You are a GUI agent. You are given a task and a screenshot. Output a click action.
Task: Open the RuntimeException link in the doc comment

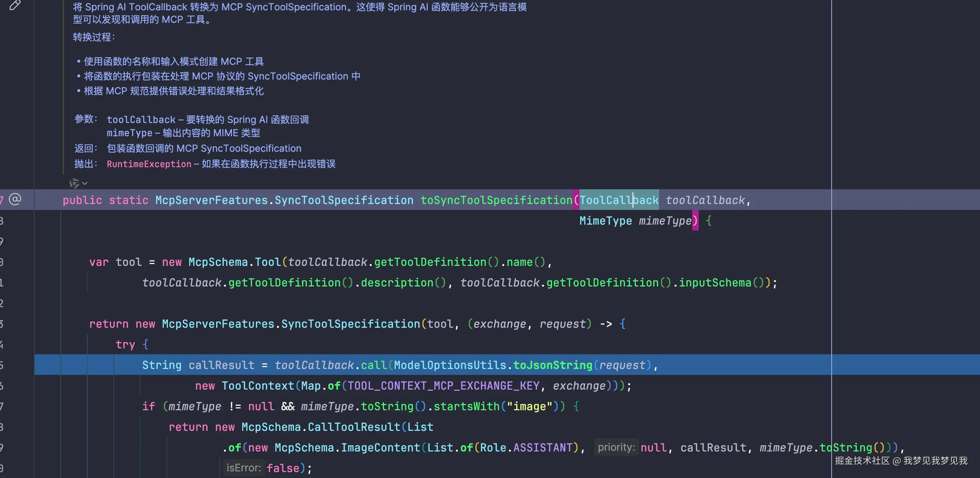pos(149,164)
